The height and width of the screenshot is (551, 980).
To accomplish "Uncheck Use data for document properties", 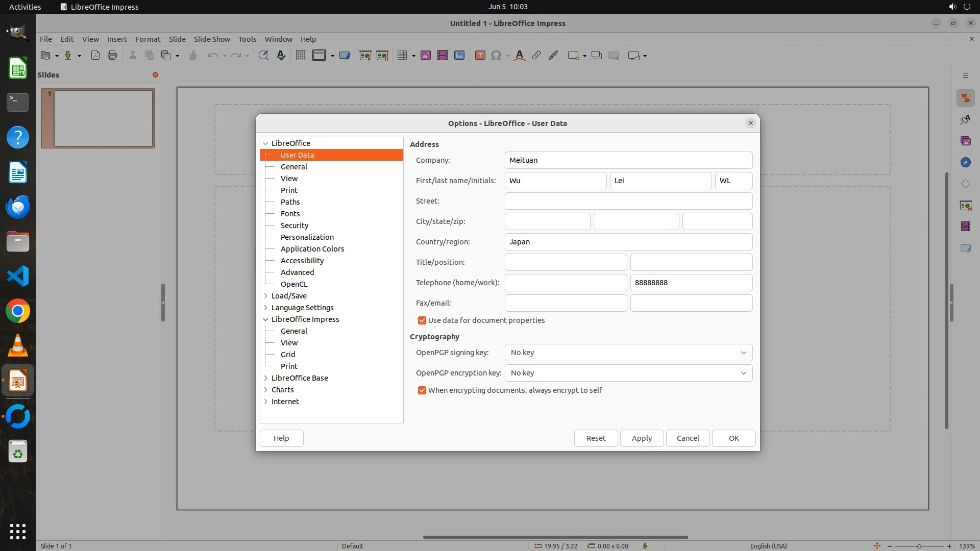I will [x=422, y=320].
